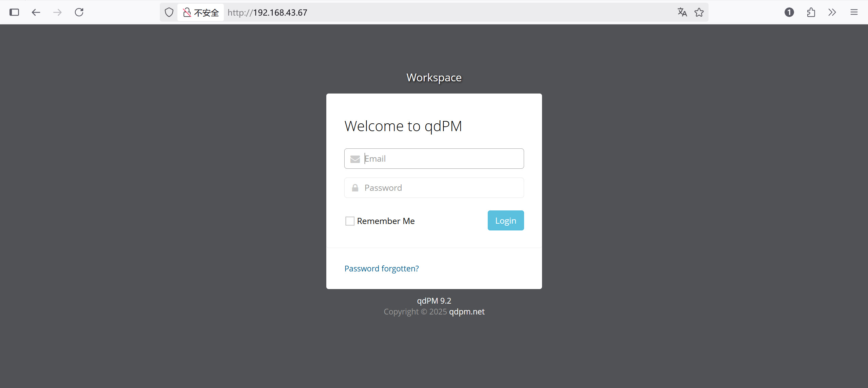The width and height of the screenshot is (868, 388).
Task: Open the 不安全 connection warning
Action: pyautogui.click(x=201, y=13)
